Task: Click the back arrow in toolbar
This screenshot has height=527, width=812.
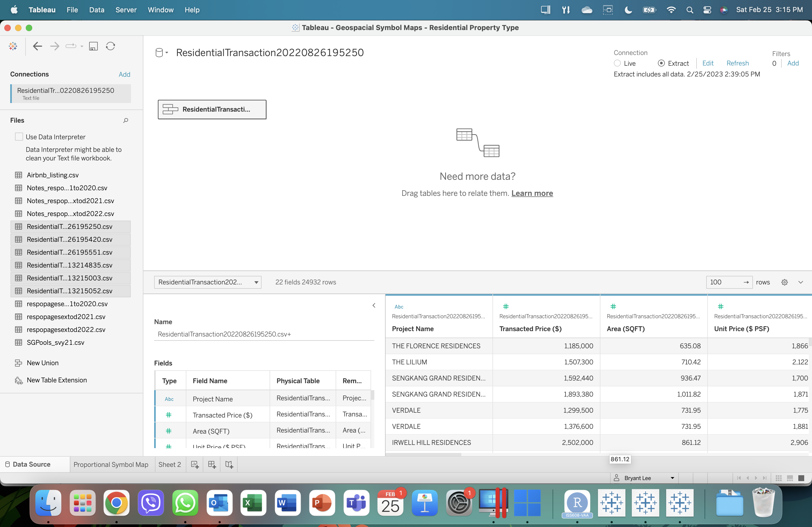Action: [38, 46]
